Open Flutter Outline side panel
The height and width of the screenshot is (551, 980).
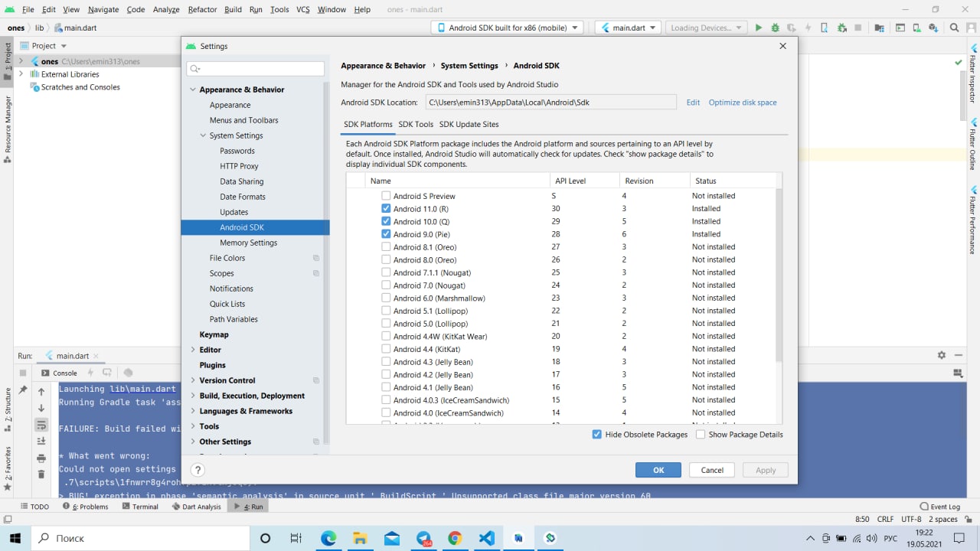[x=973, y=144]
